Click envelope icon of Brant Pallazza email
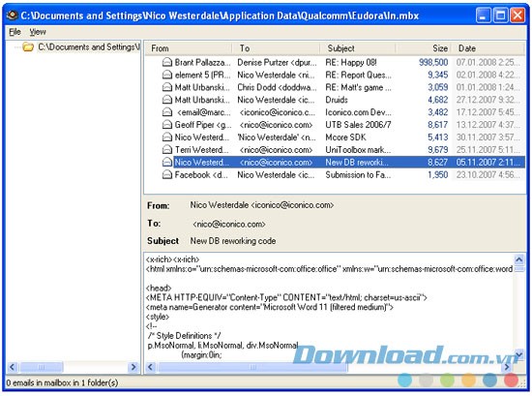Screen dimensions: 532x396 coord(167,63)
